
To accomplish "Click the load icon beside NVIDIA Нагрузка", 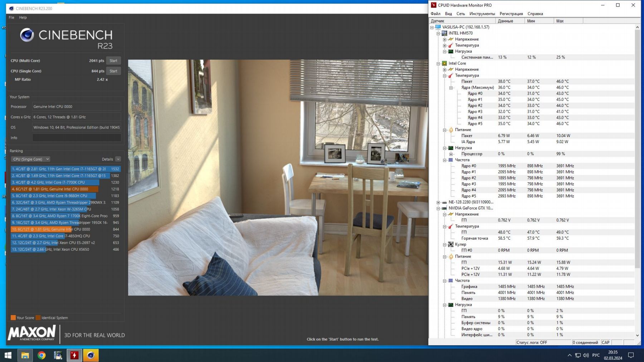I will 451,305.
